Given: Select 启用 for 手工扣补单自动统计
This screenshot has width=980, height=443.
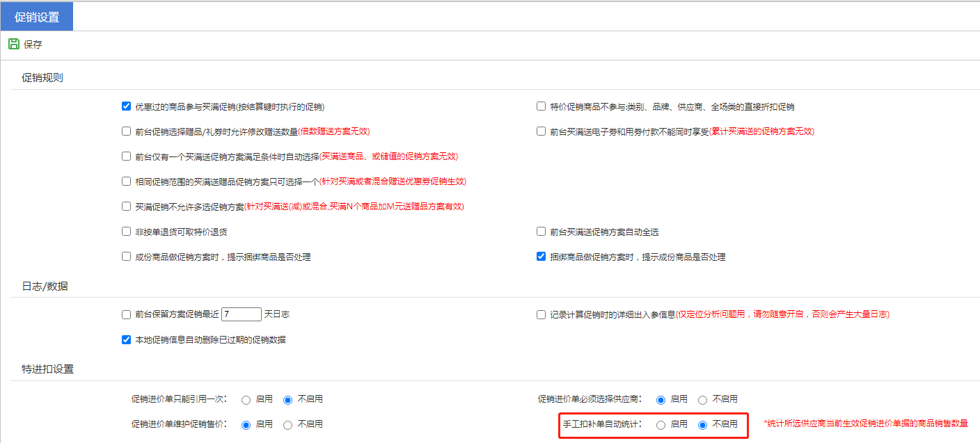Looking at the screenshot, I should 661,425.
